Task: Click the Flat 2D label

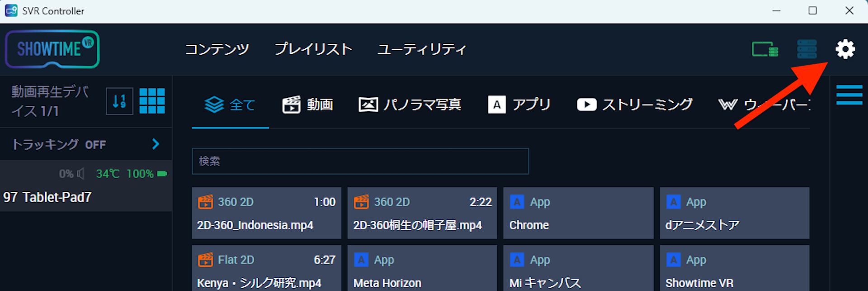Action: click(236, 260)
